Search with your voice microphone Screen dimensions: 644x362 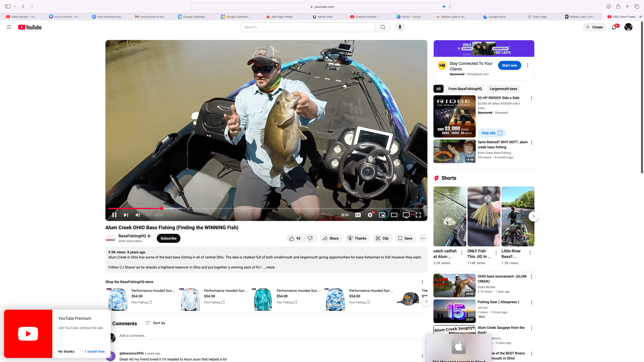pyautogui.click(x=400, y=27)
